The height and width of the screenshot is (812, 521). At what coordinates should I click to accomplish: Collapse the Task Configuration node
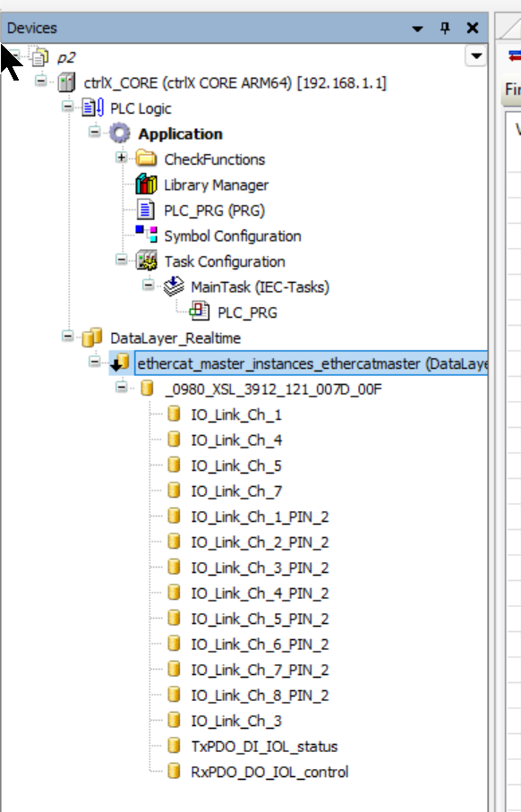tap(121, 259)
